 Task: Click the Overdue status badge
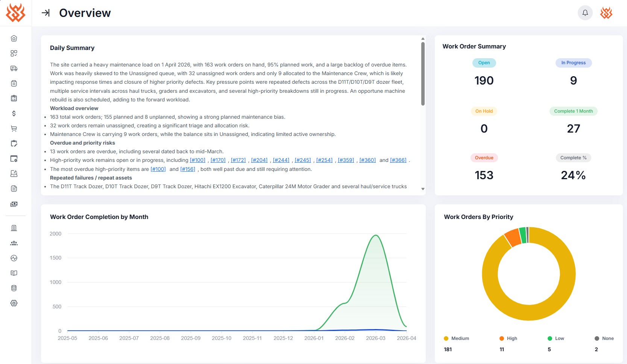point(484,158)
